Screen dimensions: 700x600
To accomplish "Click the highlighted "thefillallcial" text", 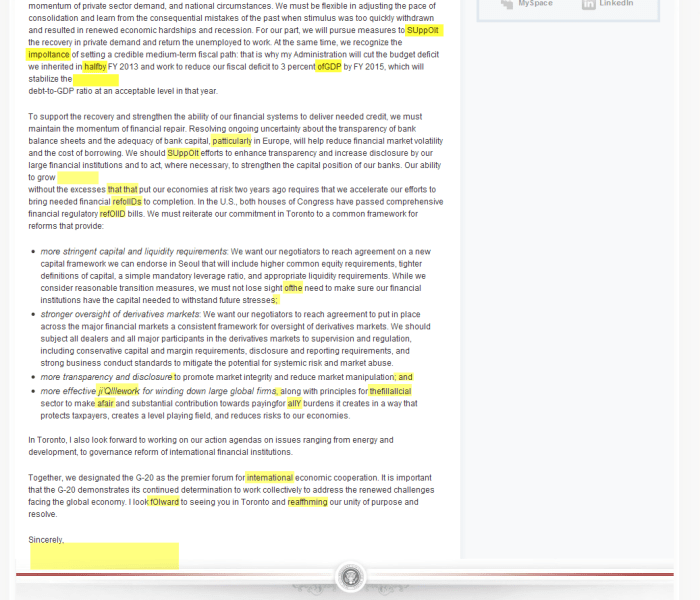I will coord(390,391).
